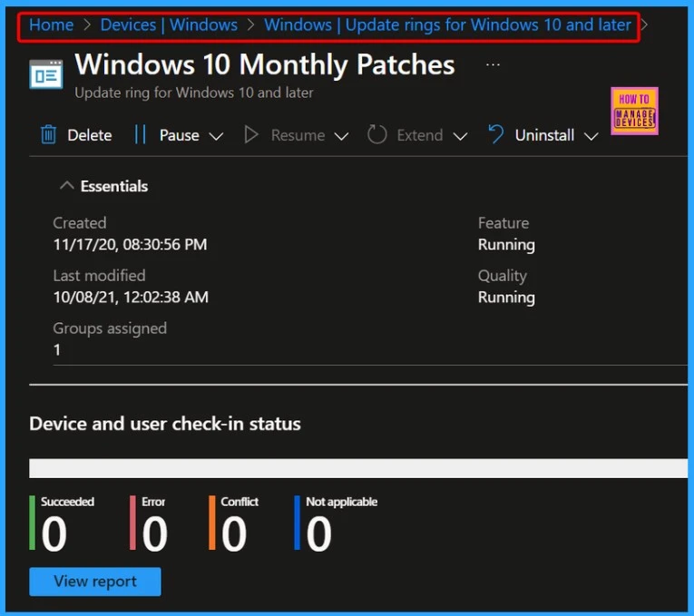
Task: Click the check-in status progress bar
Action: 358,468
